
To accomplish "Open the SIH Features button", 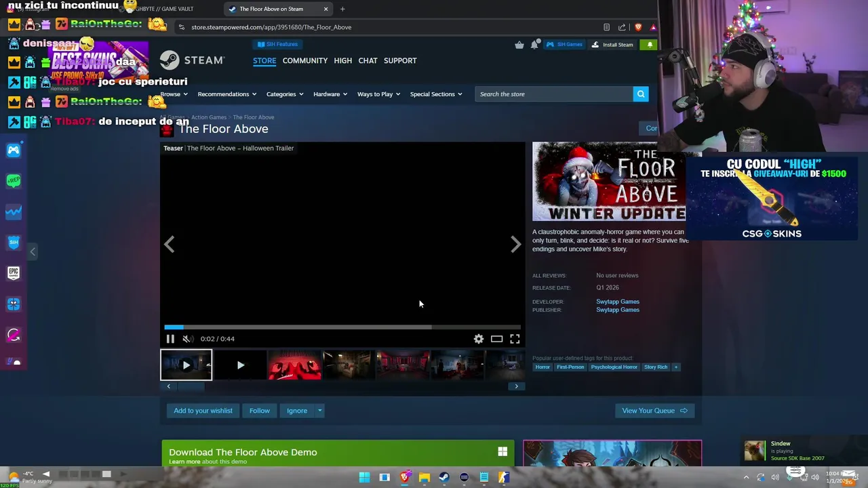I will click(278, 44).
